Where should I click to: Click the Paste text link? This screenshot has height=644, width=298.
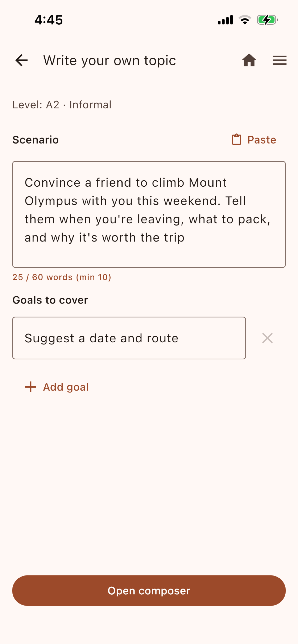click(262, 140)
